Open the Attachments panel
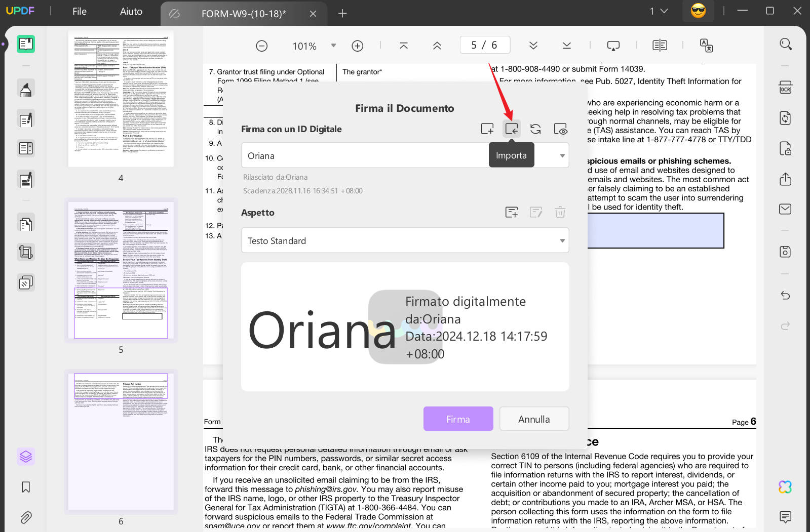The image size is (810, 532). 26,517
